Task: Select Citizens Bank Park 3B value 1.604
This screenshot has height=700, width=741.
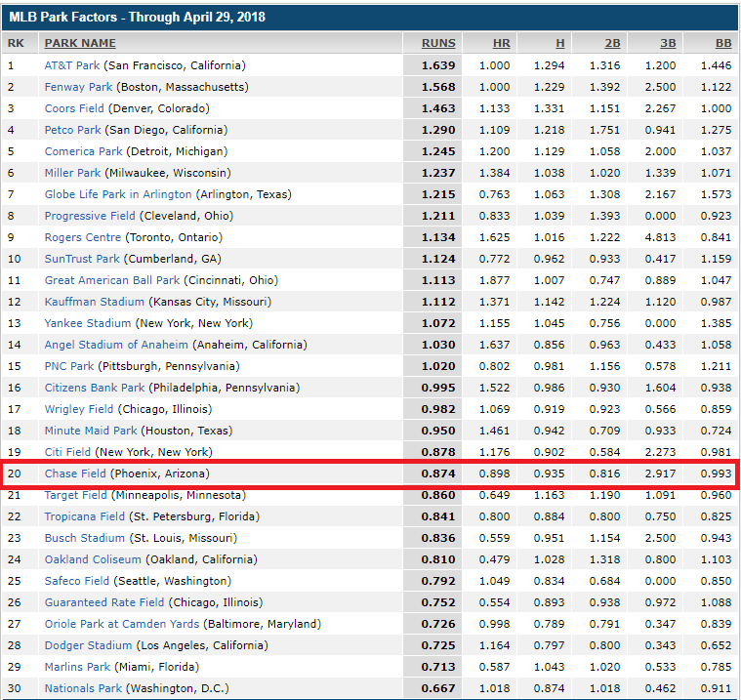Action: coord(660,388)
